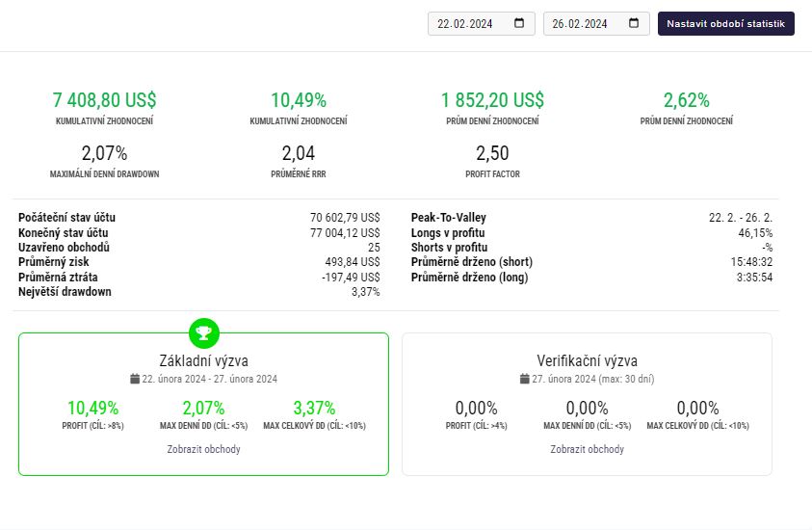Click the 10,49% kumulativní zhodnocení figure
Screen dimensions: 812x530
point(299,100)
